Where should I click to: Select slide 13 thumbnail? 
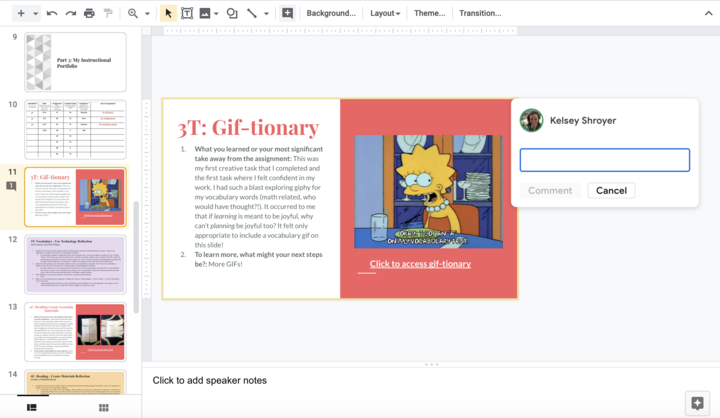[75, 332]
